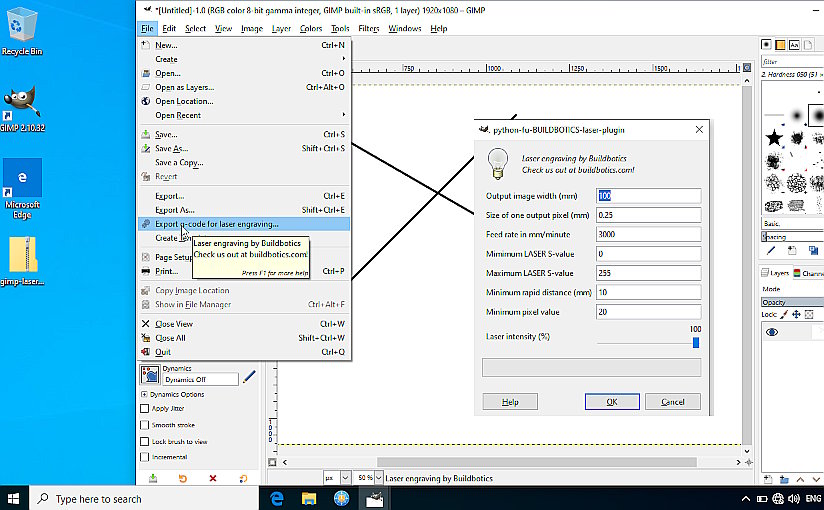Expand the Create submenu arrow in File menu

point(344,59)
